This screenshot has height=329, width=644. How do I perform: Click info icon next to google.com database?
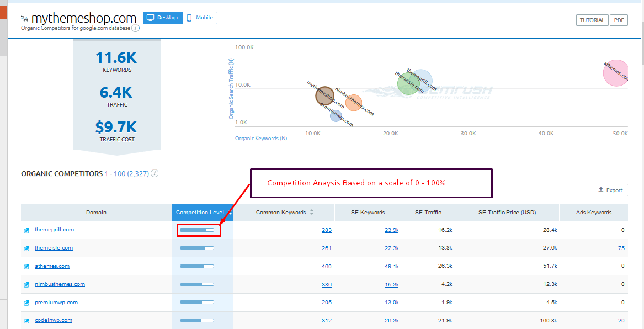[136, 28]
